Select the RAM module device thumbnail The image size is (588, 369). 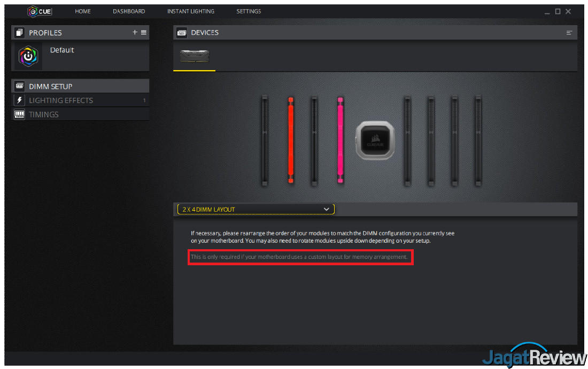tap(194, 56)
